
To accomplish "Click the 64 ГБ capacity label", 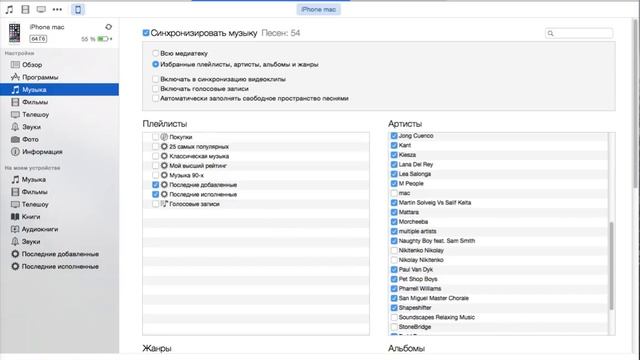I will point(38,39).
